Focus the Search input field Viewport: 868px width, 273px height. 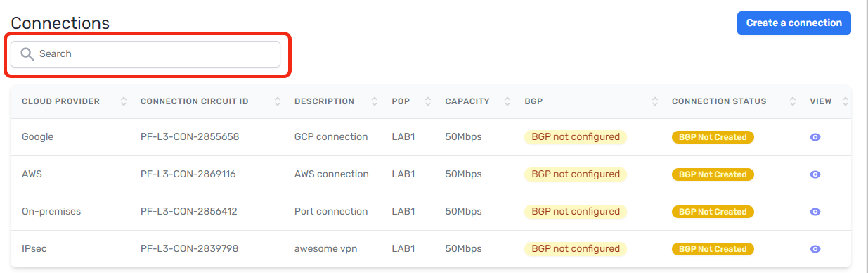click(x=145, y=54)
